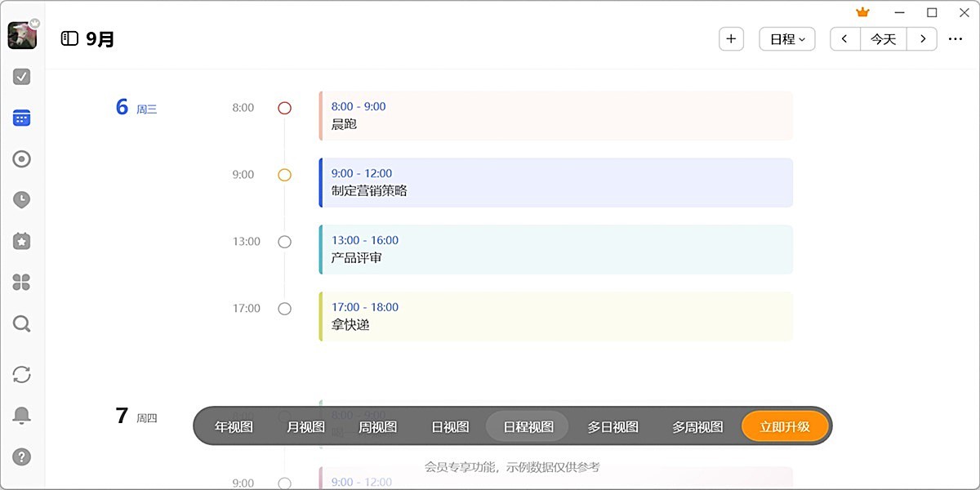Mark the 8:00 晨跑 circle complete
Viewport: 980px width, 490px height.
284,108
